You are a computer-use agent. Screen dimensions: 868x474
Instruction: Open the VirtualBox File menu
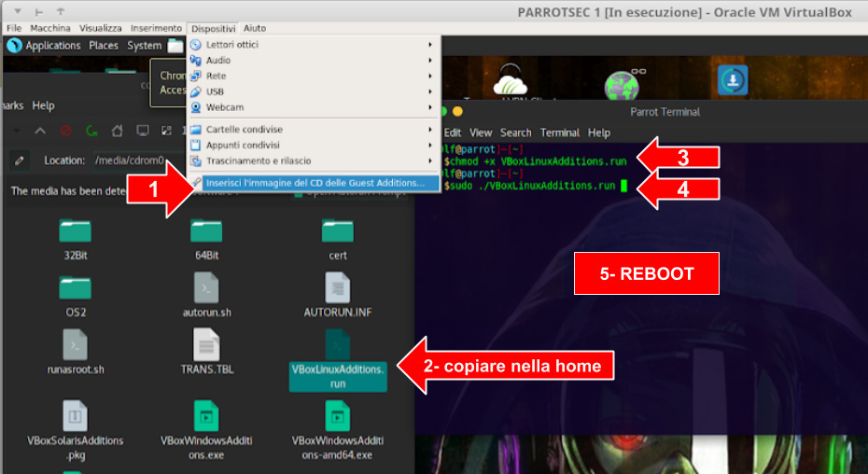14,28
